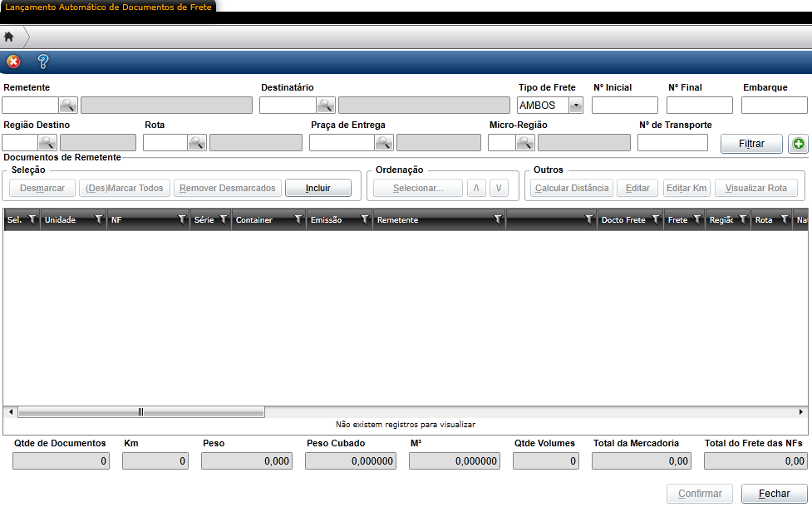Click the scrollbar left arrow
812x507 pixels.
[10, 412]
